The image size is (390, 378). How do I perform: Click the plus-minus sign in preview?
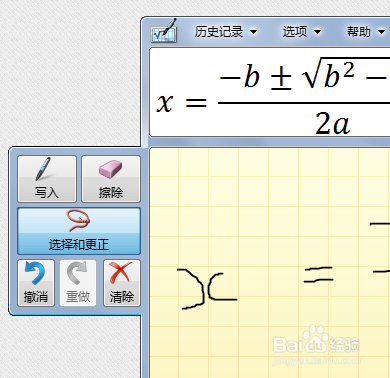point(281,79)
